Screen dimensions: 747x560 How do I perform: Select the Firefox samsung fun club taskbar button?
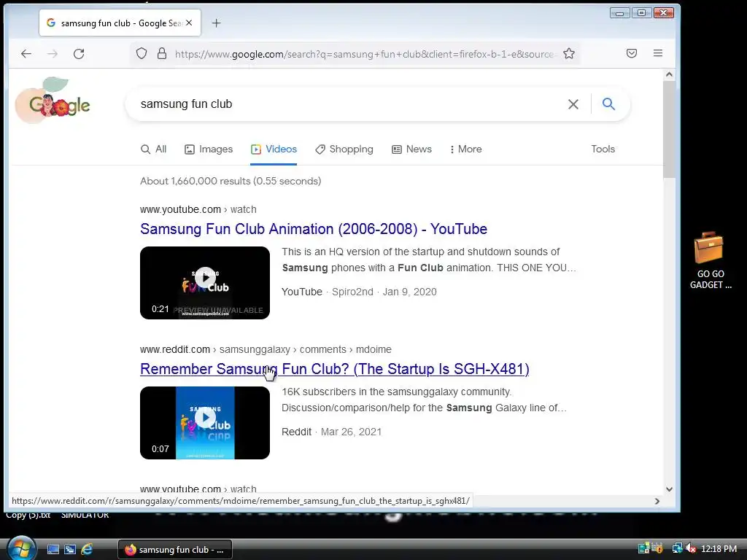tap(175, 550)
